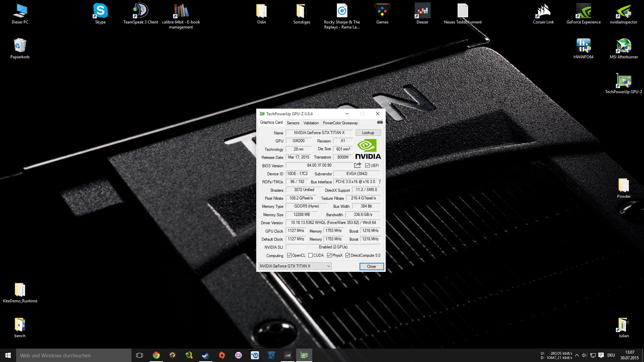
Task: Expand the GPU selection dropdown
Action: [x=328, y=266]
